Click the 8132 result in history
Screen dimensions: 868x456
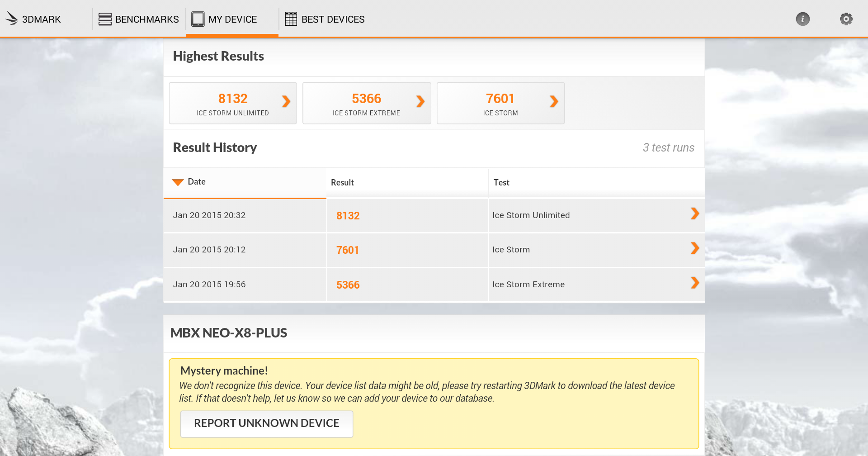[x=348, y=216]
